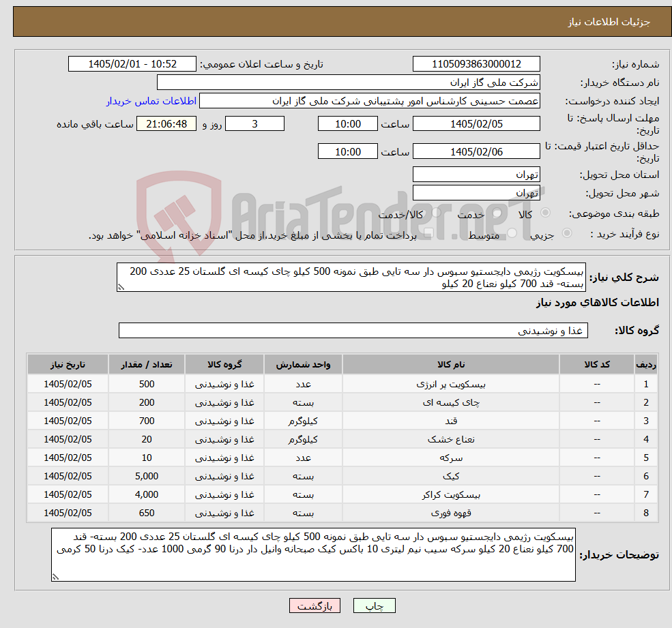Click resize grip of توضیحات خریدار textarea
Screen dimensions: 672x628
click(55, 577)
